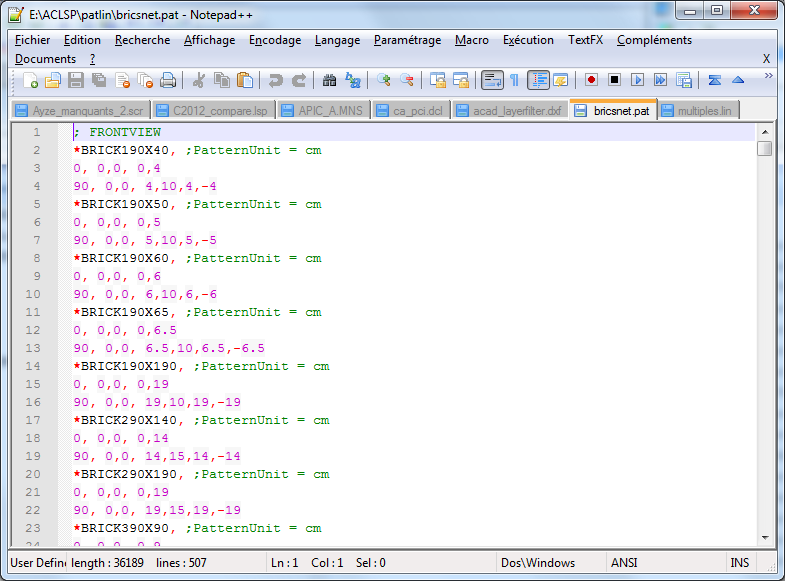Screen dimensions: 785x581
Task: Click INS indicator in status bar
Action: click(x=739, y=563)
